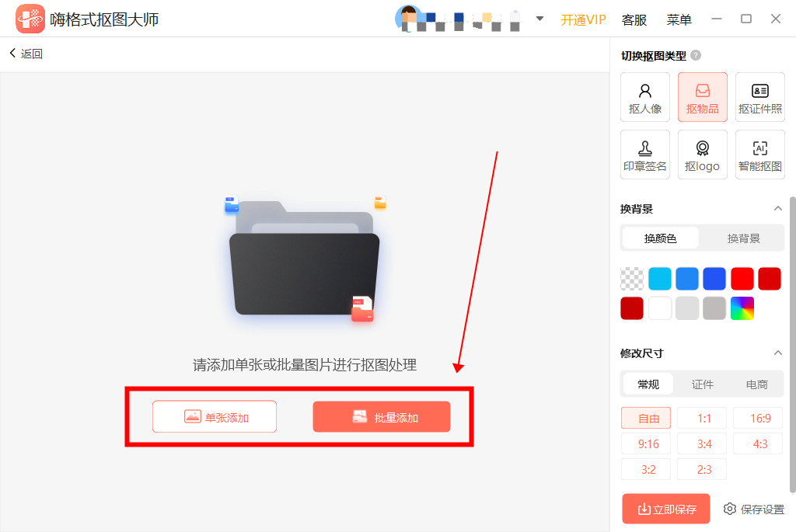Open the rainbow custom color picker
The width and height of the screenshot is (796, 532).
tap(742, 308)
